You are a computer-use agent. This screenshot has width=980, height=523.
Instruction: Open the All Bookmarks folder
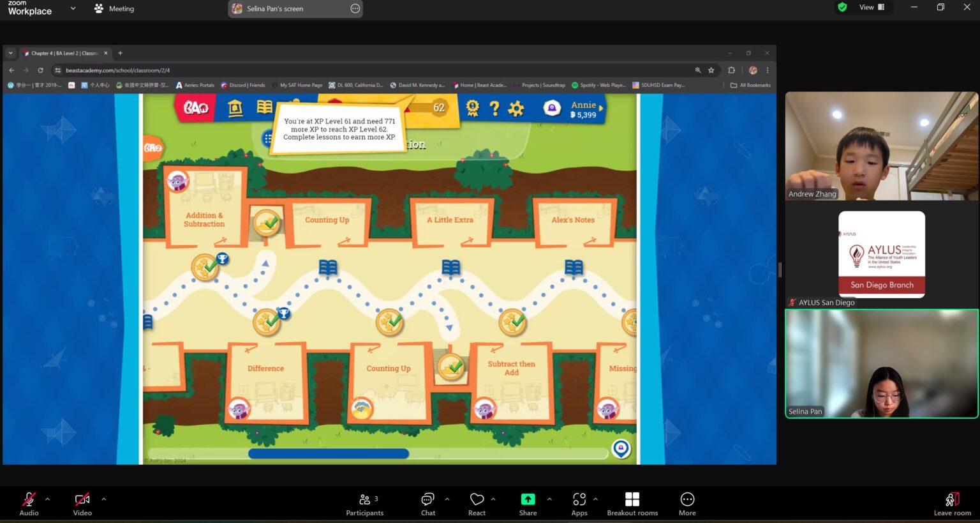click(750, 85)
